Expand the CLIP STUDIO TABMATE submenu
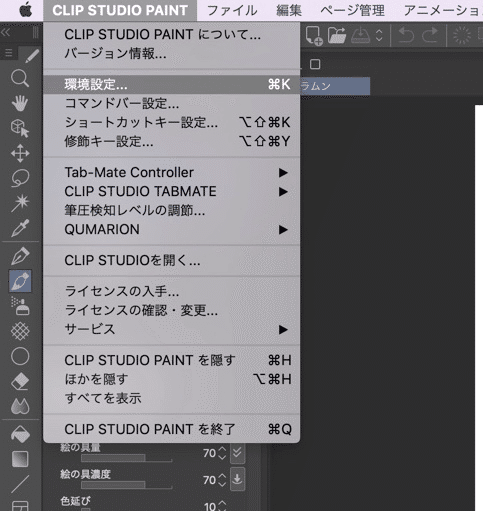Screen dimensions: 483x511 click(x=171, y=191)
